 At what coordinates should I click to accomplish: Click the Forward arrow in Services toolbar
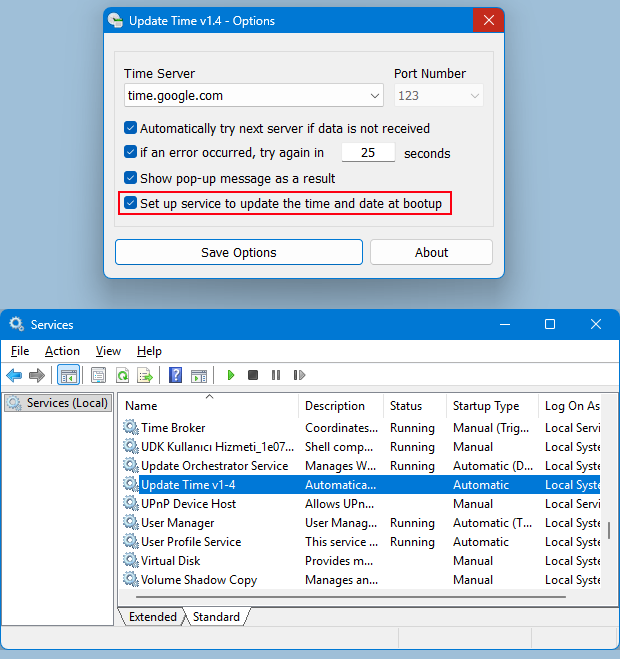click(x=37, y=375)
